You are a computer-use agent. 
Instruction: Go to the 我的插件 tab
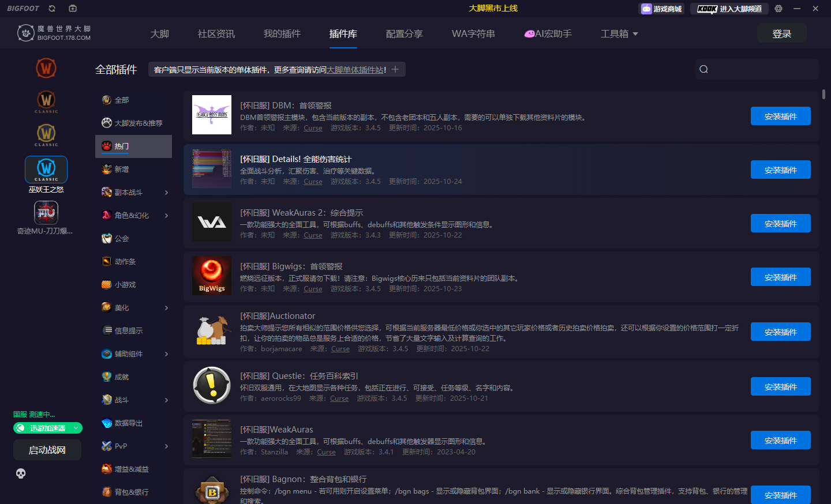[282, 34]
